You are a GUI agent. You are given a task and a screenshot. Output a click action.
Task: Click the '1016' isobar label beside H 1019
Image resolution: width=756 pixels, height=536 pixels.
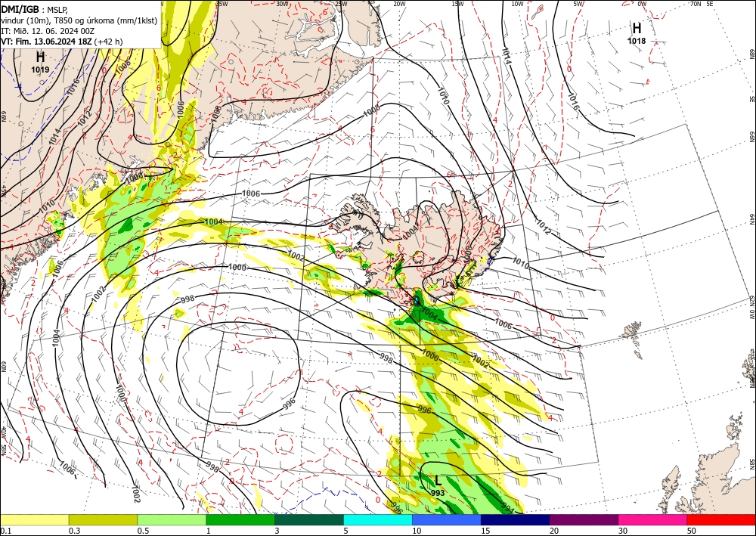point(73,87)
